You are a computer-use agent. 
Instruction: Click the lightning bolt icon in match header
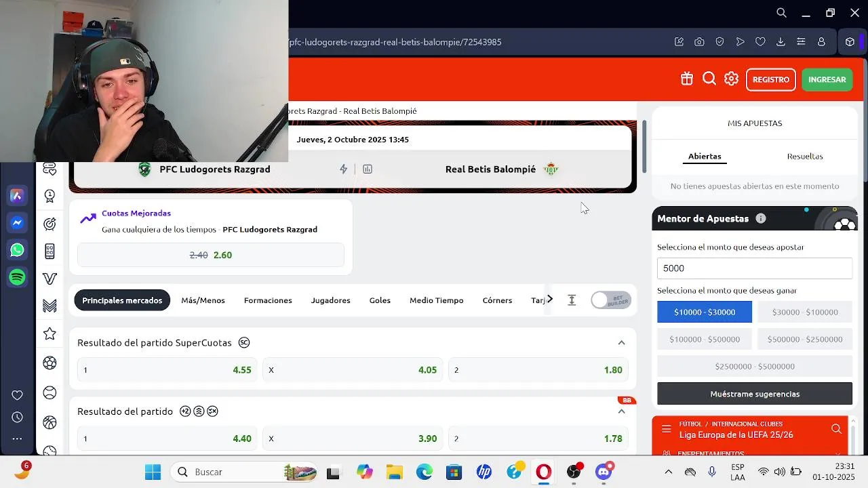coord(343,169)
